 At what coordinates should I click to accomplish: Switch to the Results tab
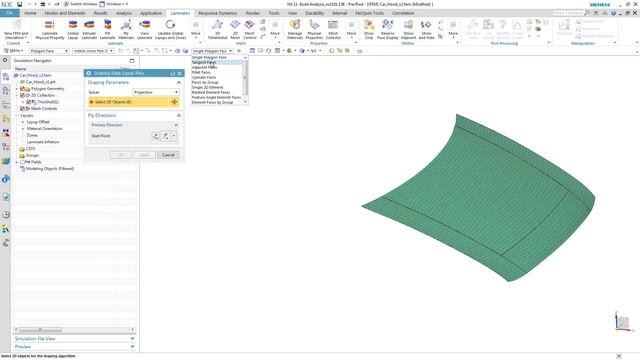pyautogui.click(x=100, y=13)
